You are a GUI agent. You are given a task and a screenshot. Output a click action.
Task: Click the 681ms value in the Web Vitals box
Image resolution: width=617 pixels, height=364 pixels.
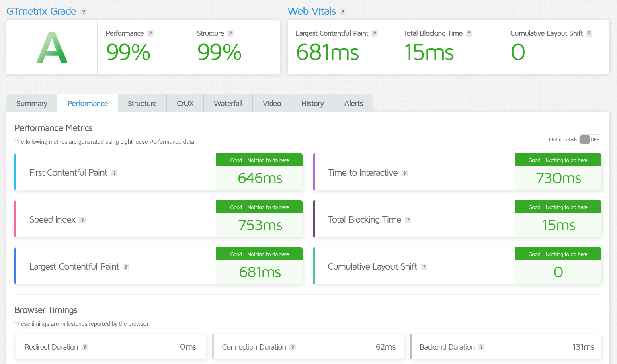point(328,53)
